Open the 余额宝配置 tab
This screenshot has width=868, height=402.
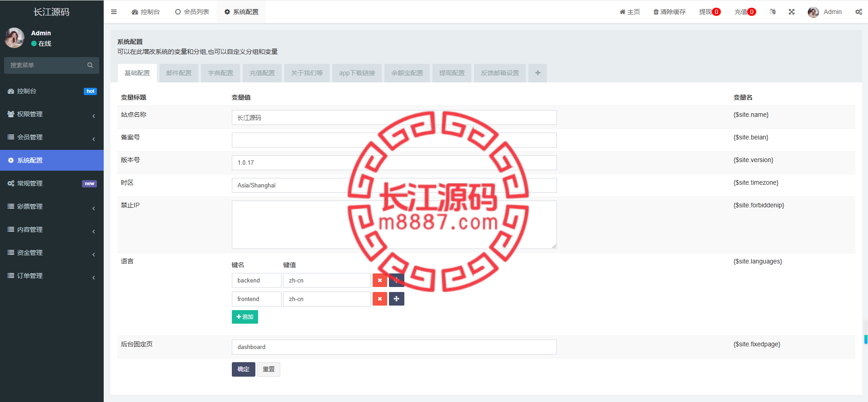[x=407, y=73]
